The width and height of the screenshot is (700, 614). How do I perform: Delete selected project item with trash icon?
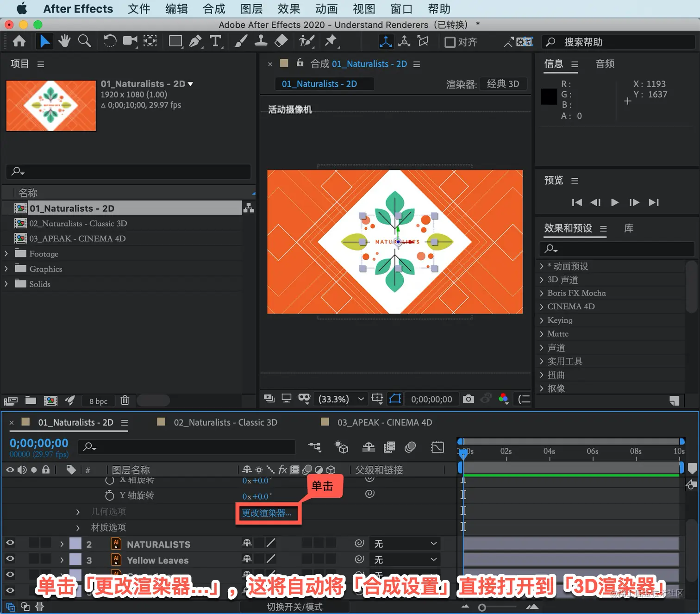point(125,401)
